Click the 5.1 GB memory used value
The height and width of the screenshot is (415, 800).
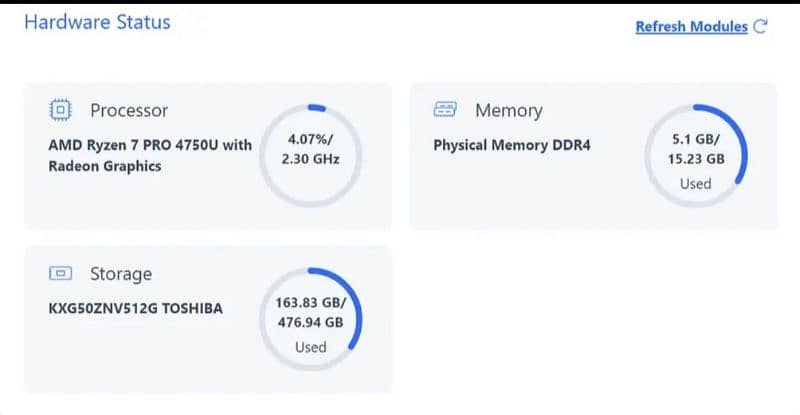pyautogui.click(x=696, y=139)
